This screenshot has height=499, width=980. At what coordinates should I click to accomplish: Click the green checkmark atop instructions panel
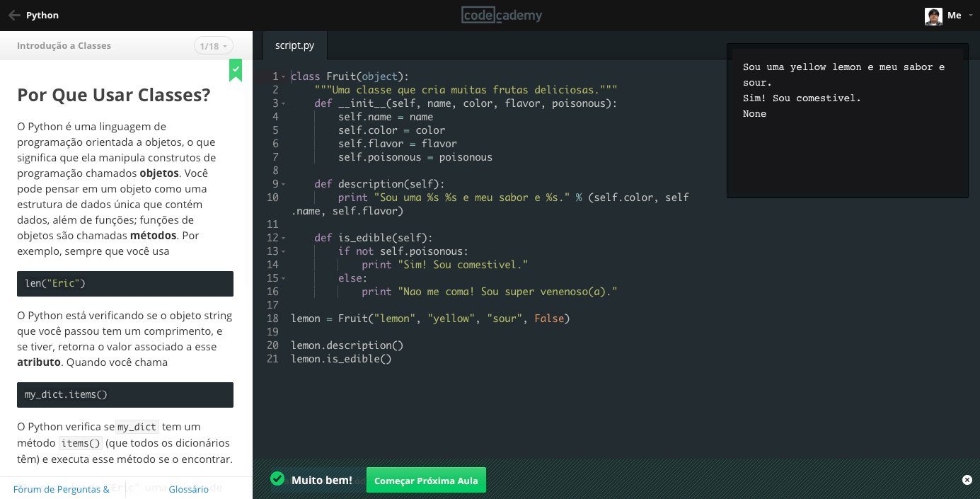[235, 70]
